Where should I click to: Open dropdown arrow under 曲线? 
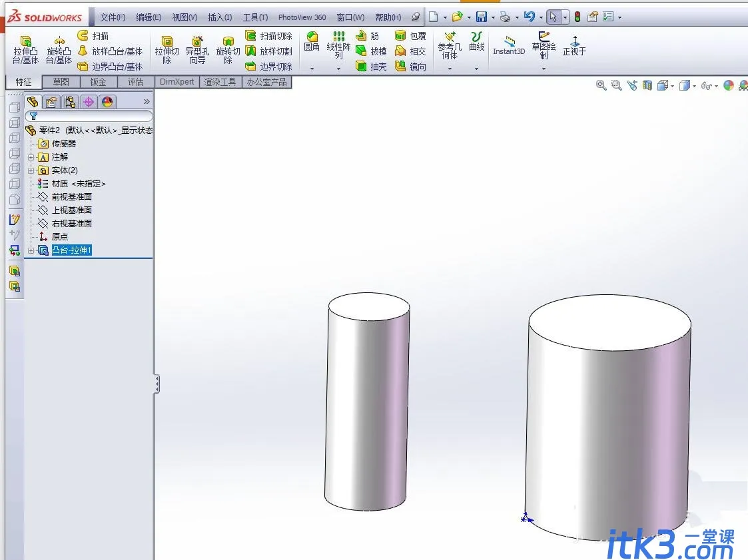coord(476,69)
